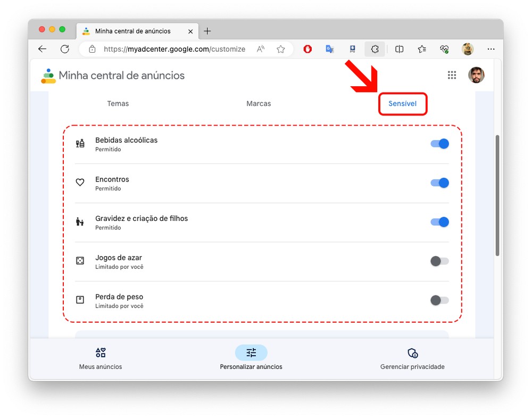Close the Minha central de anúncios tab

tap(190, 31)
